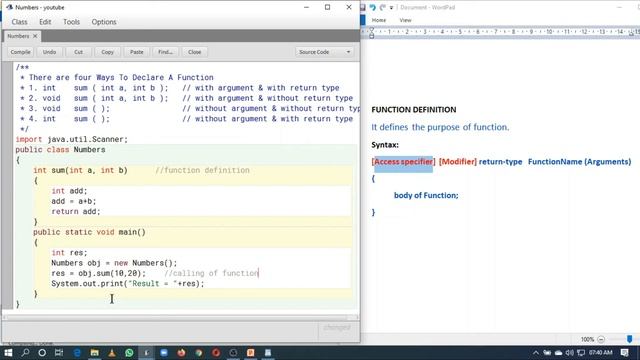Screen dimensions: 640x360
Task: Click the Close button in BlueJ toolbar
Action: tap(195, 52)
